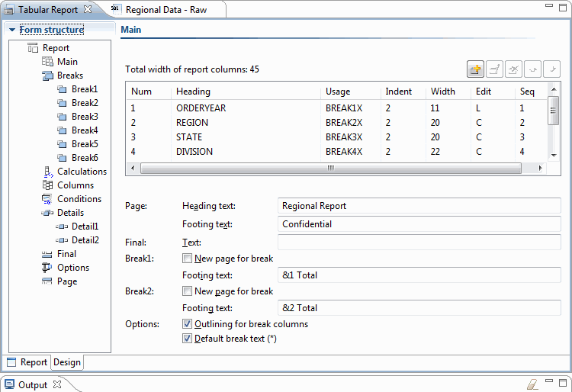Click the Heading column header
Viewport: 572px width, 392px height.
coord(246,92)
